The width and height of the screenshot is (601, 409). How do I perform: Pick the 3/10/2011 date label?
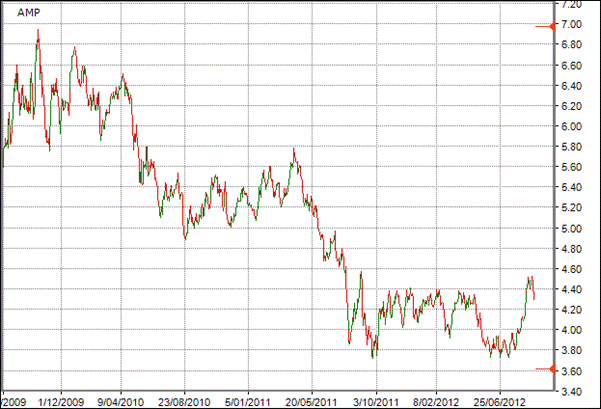tap(376, 399)
